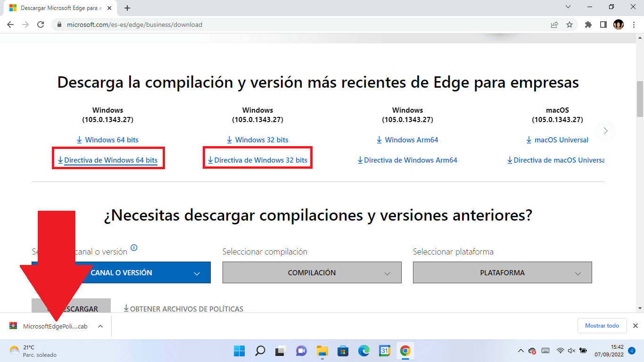Open the CANAL O VERSIÓN dropdown
The image size is (644, 362).
coord(121,272)
